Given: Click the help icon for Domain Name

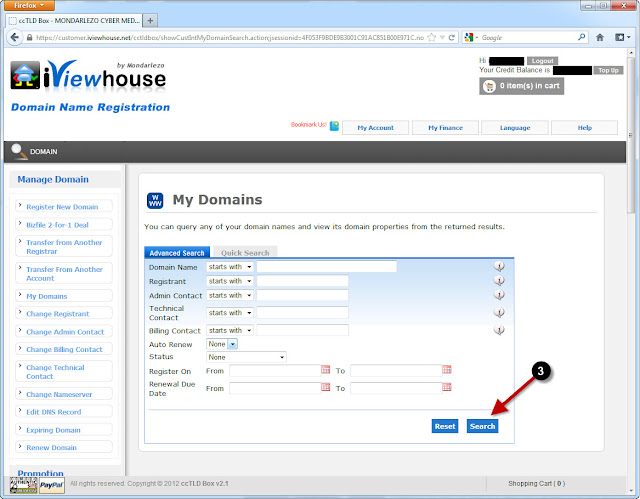Looking at the screenshot, I should coord(499,266).
